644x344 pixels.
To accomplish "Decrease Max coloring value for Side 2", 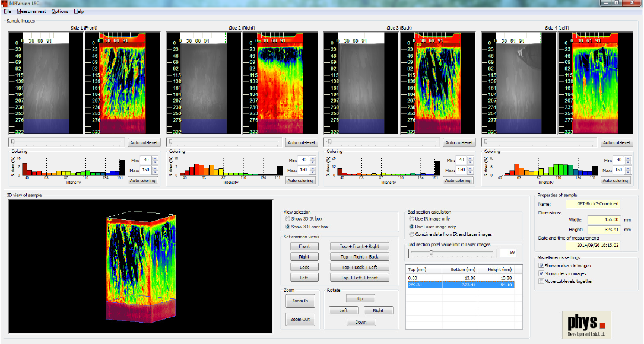I will (313, 171).
